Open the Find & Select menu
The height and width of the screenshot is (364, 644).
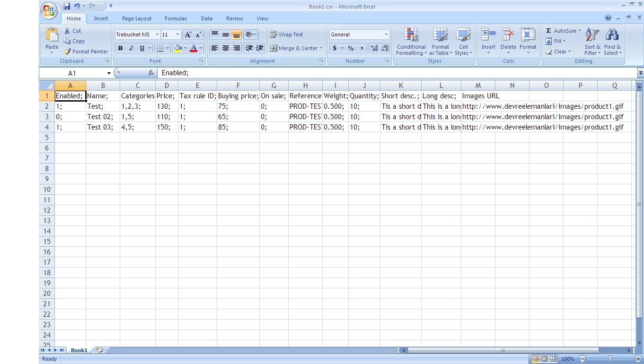(612, 42)
